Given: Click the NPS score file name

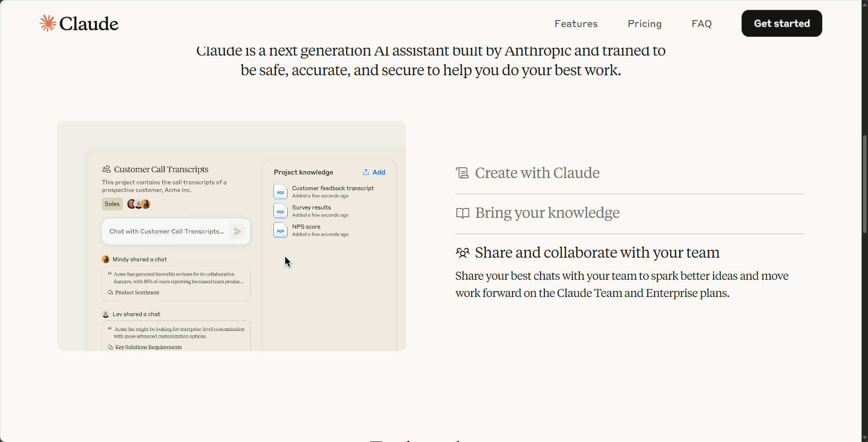Looking at the screenshot, I should [x=306, y=227].
